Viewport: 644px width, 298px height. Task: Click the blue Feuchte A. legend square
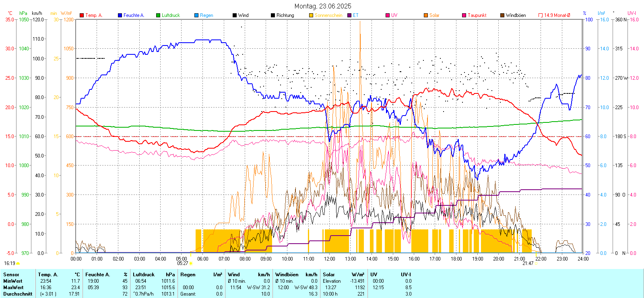tap(120, 15)
